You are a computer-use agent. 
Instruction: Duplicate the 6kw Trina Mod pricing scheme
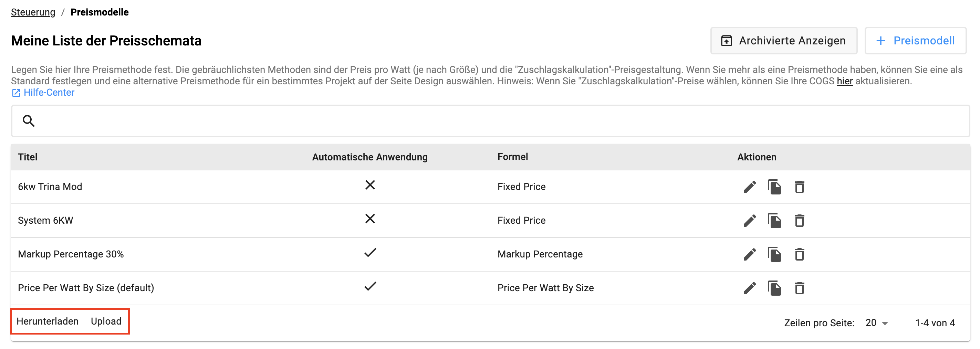[x=774, y=187]
